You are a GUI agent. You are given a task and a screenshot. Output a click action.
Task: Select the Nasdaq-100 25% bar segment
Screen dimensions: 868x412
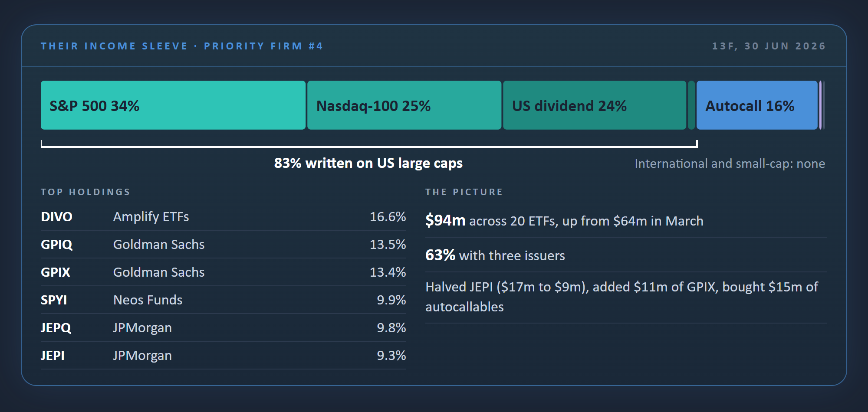pos(404,105)
